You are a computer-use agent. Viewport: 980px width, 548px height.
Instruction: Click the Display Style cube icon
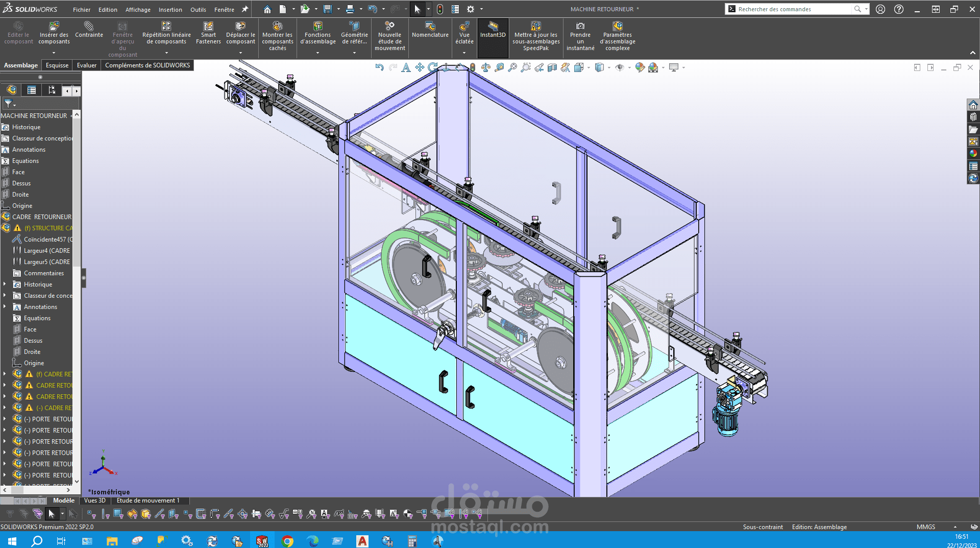coord(600,67)
